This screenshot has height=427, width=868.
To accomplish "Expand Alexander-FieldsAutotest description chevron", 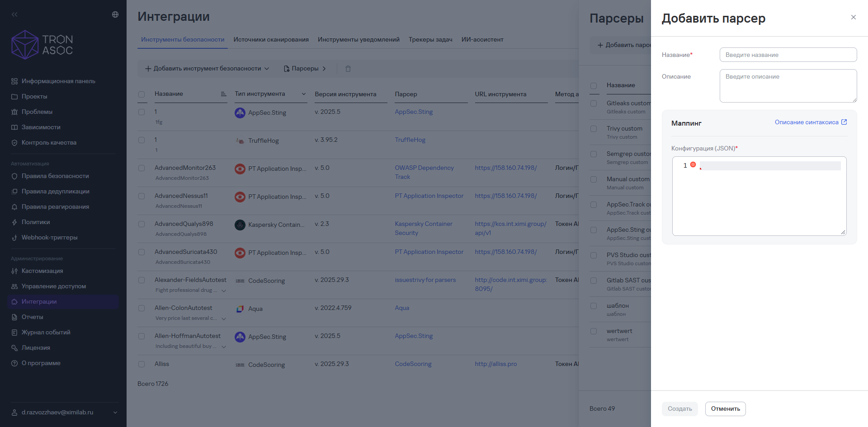I will [224, 291].
